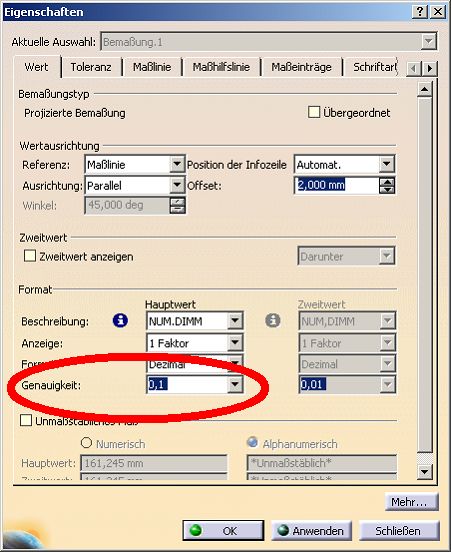Switch to the Toleranz tab
The height and width of the screenshot is (552, 451).
[x=91, y=67]
